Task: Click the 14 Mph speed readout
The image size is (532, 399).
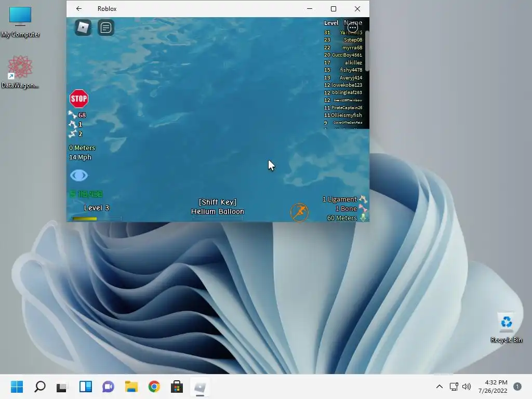Action: pos(80,157)
